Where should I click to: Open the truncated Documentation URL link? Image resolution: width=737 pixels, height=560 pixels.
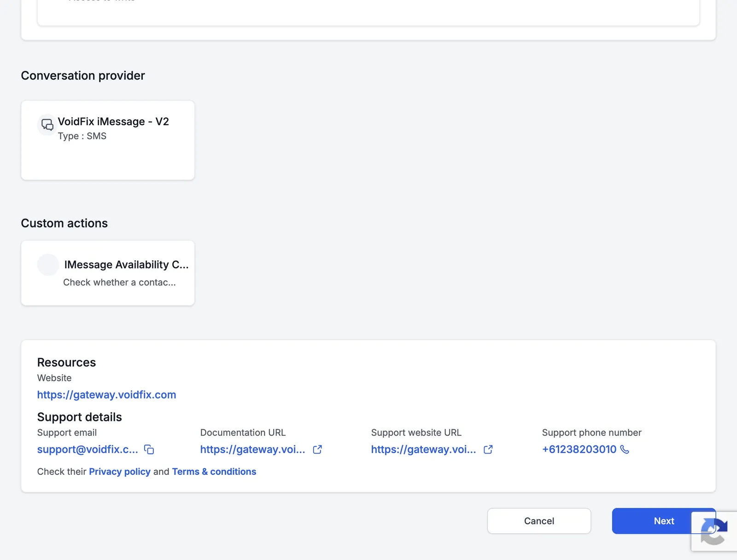pos(253,449)
